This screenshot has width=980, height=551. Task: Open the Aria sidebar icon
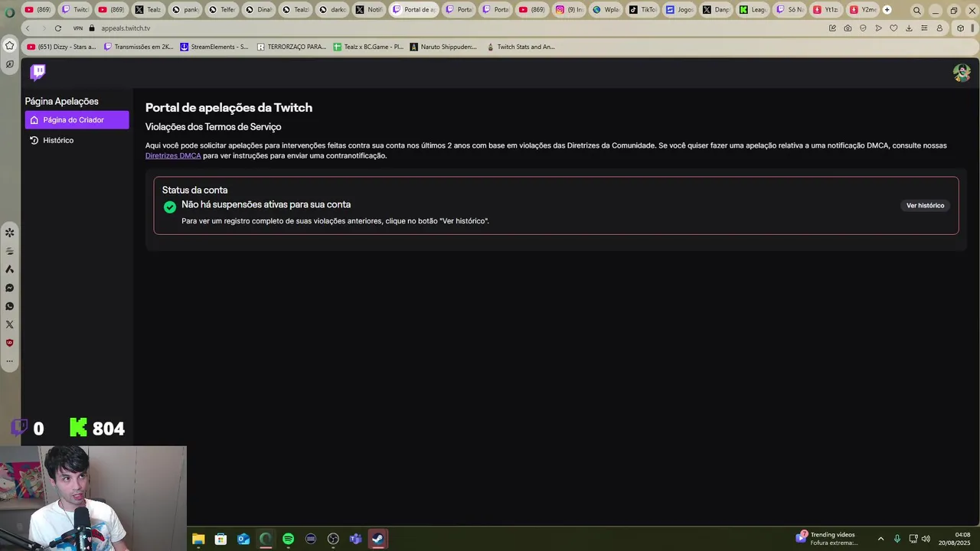tap(10, 269)
